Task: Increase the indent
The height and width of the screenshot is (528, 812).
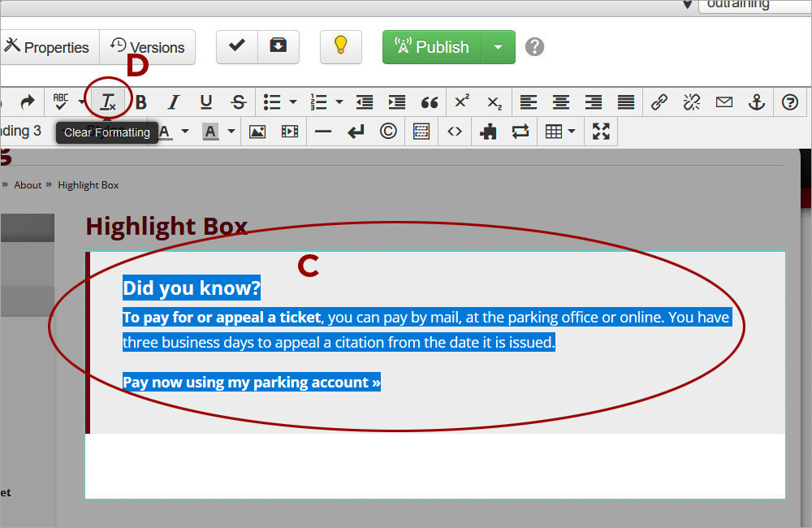Action: (x=397, y=102)
